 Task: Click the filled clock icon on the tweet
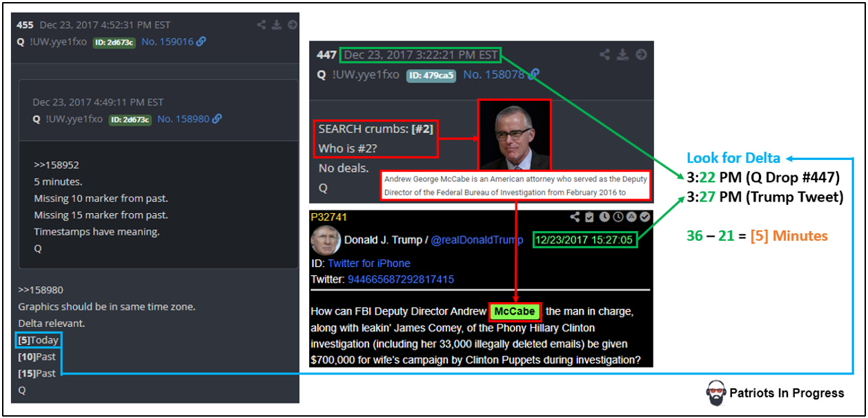point(604,217)
